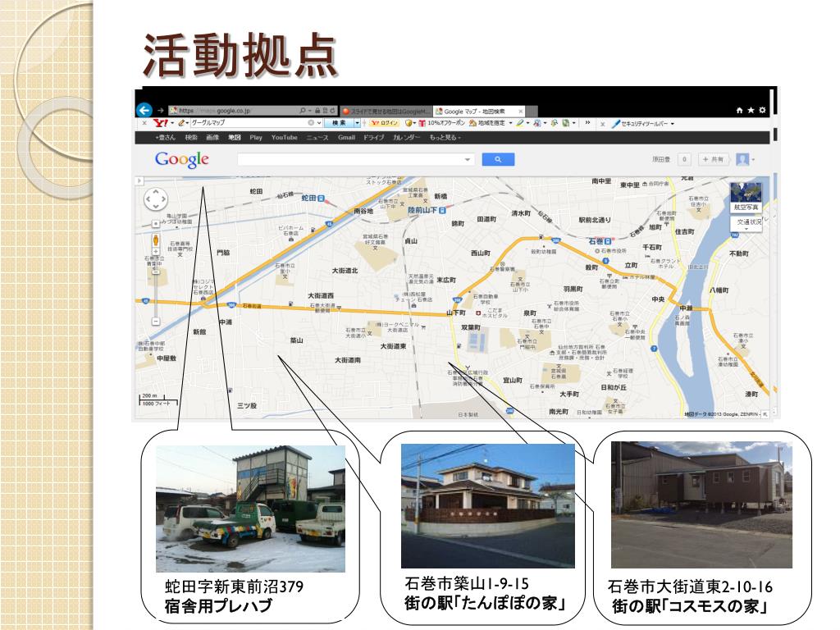
Task: Click the blue magnifier search button
Action: click(498, 159)
